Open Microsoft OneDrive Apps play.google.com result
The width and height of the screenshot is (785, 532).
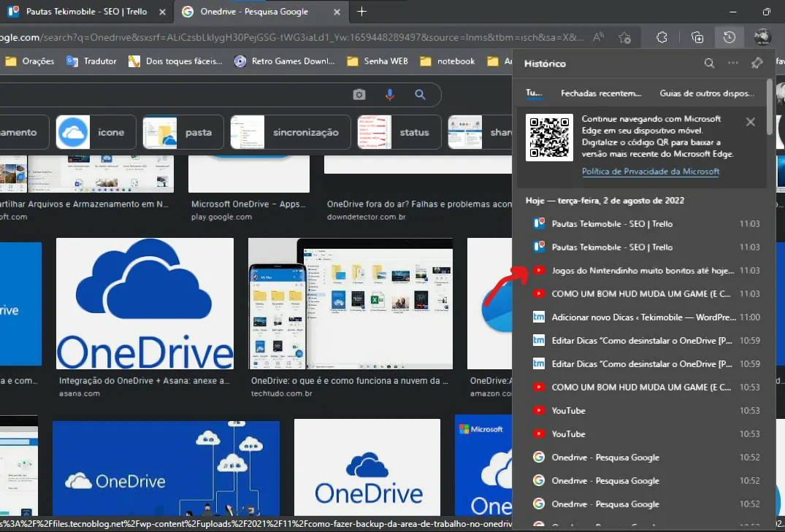(x=248, y=204)
